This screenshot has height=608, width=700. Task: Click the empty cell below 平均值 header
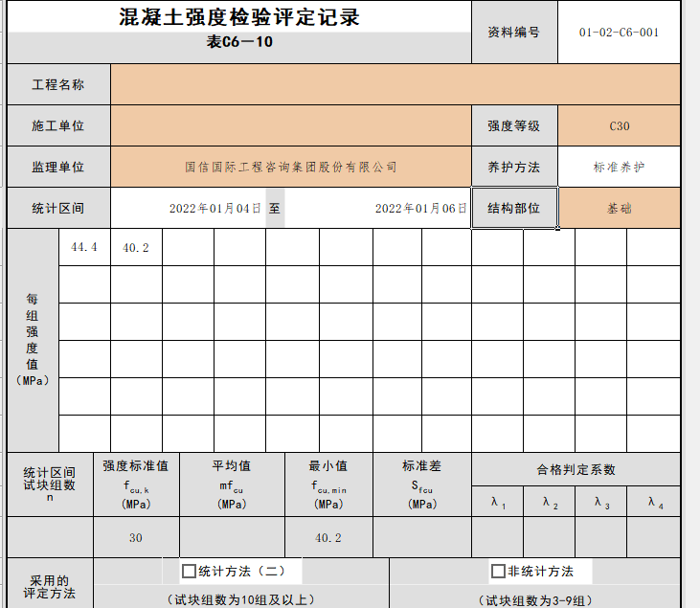point(232,537)
